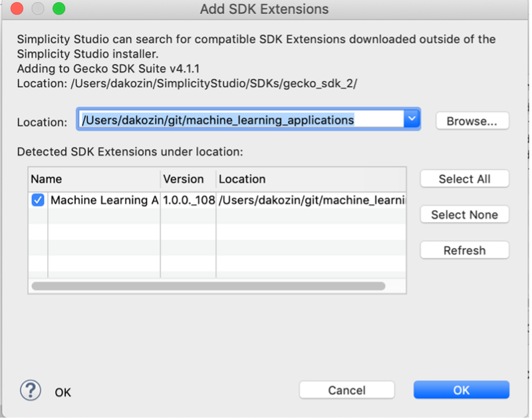Click the Location column header in table

[310, 179]
